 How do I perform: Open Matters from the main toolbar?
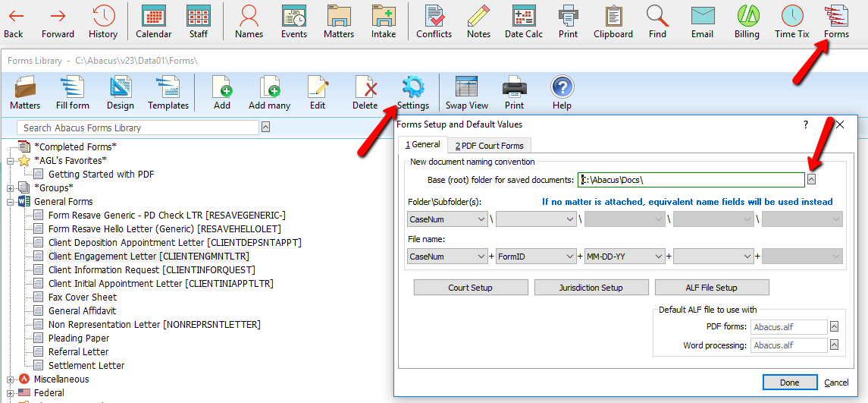pyautogui.click(x=339, y=21)
